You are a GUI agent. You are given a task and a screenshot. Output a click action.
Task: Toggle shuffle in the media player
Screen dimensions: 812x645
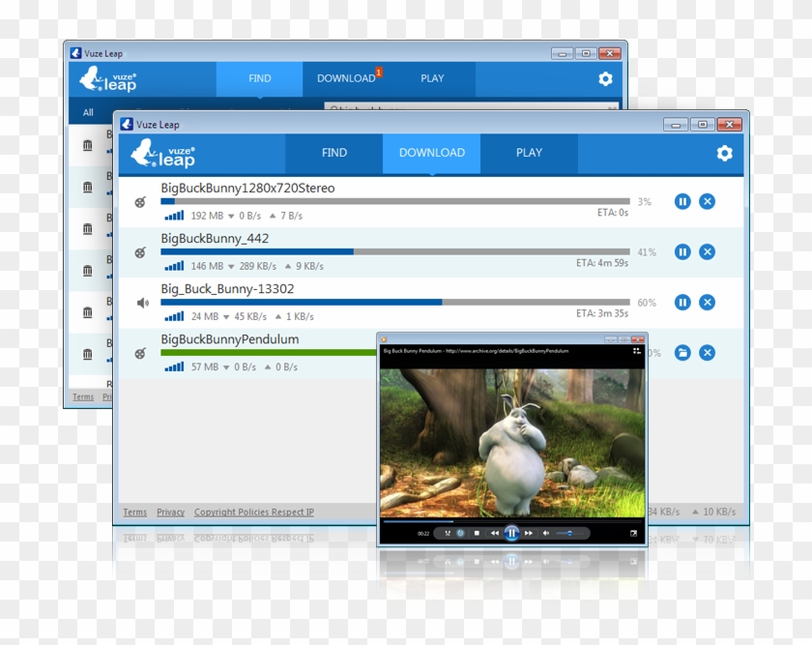coord(447,533)
